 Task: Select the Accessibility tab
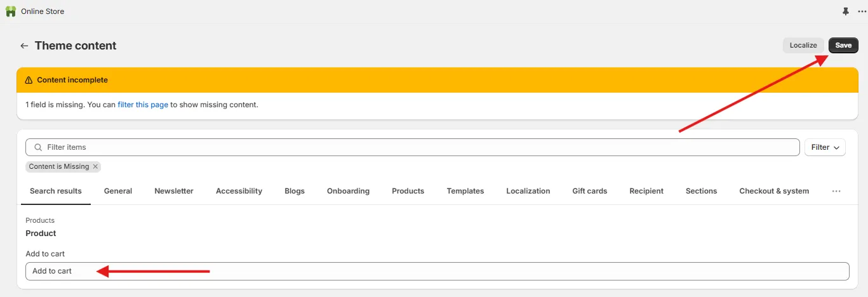(x=239, y=191)
